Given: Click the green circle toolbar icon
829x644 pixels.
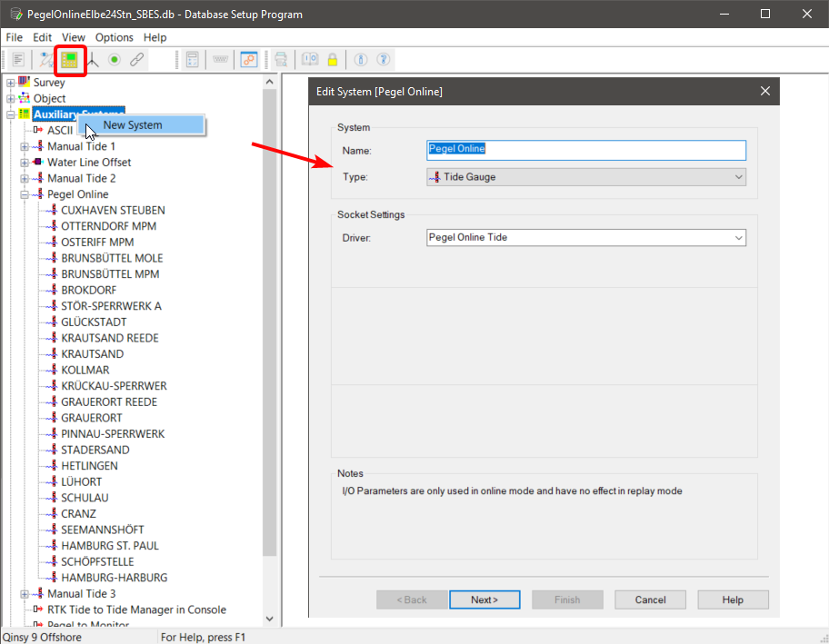Looking at the screenshot, I should pyautogui.click(x=115, y=60).
